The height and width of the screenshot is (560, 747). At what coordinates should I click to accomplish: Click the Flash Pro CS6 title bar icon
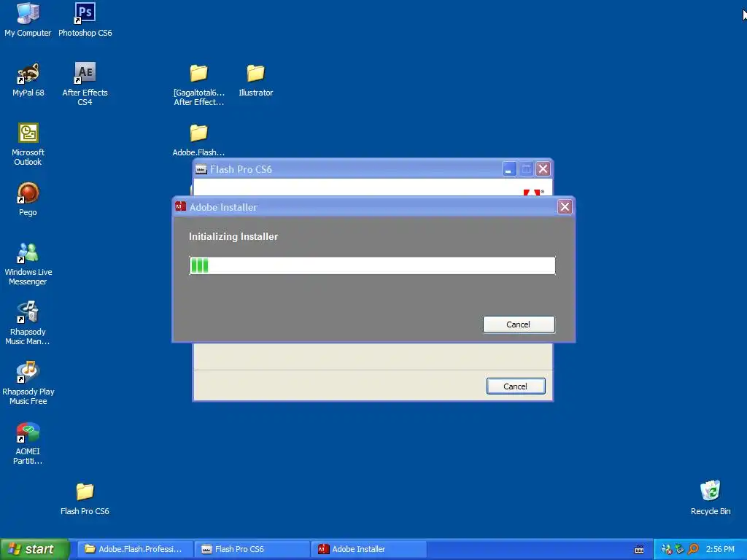201,169
